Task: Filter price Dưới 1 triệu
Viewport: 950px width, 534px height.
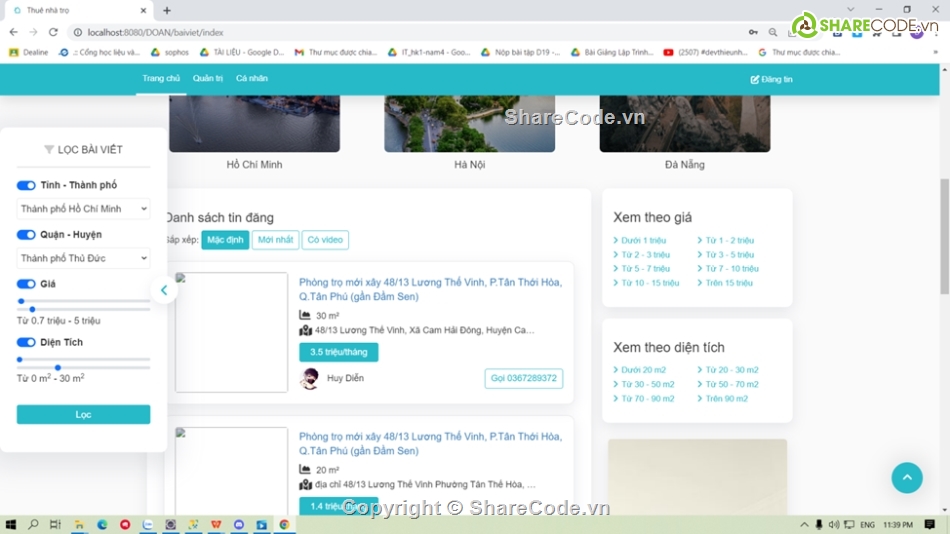Action: pyautogui.click(x=643, y=241)
